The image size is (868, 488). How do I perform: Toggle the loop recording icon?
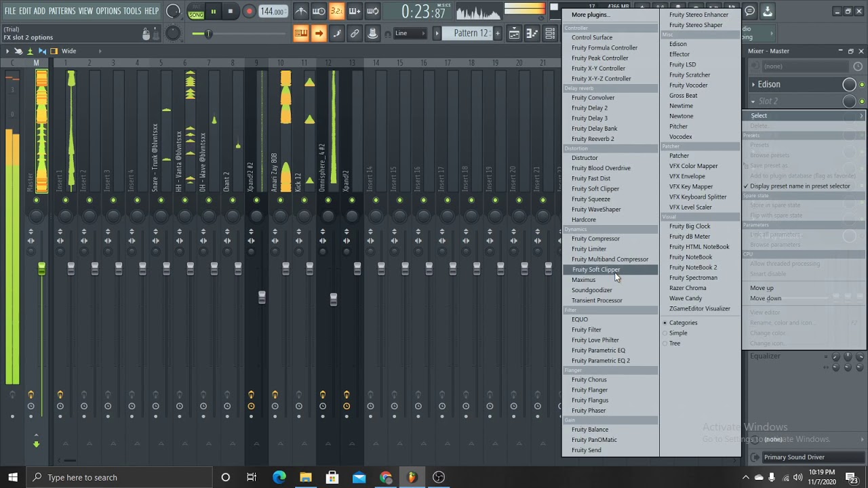[372, 12]
